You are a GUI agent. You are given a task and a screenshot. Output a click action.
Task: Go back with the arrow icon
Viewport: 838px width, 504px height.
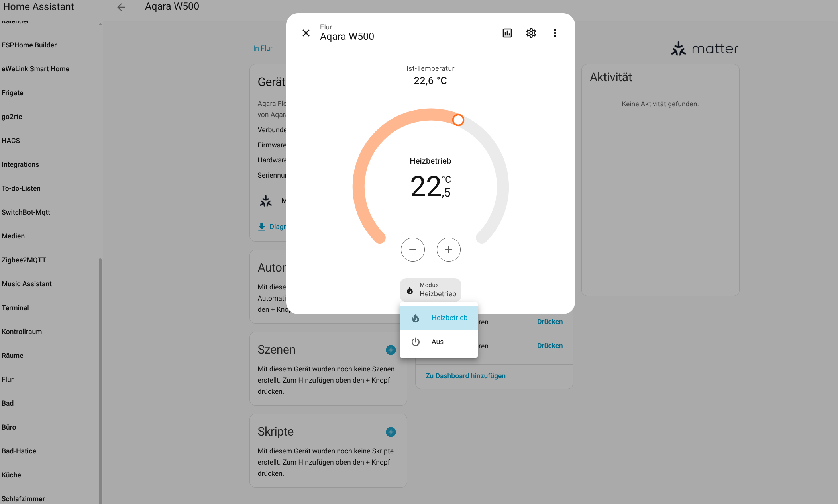tap(121, 7)
